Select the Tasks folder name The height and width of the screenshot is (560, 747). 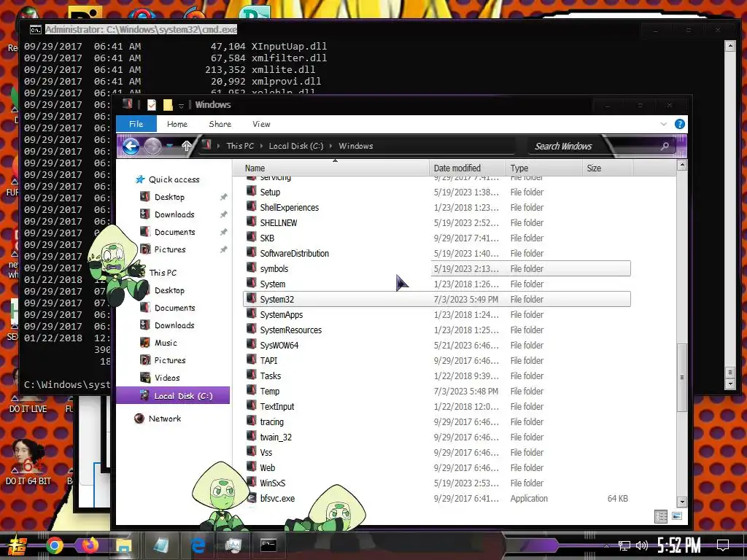(x=270, y=376)
